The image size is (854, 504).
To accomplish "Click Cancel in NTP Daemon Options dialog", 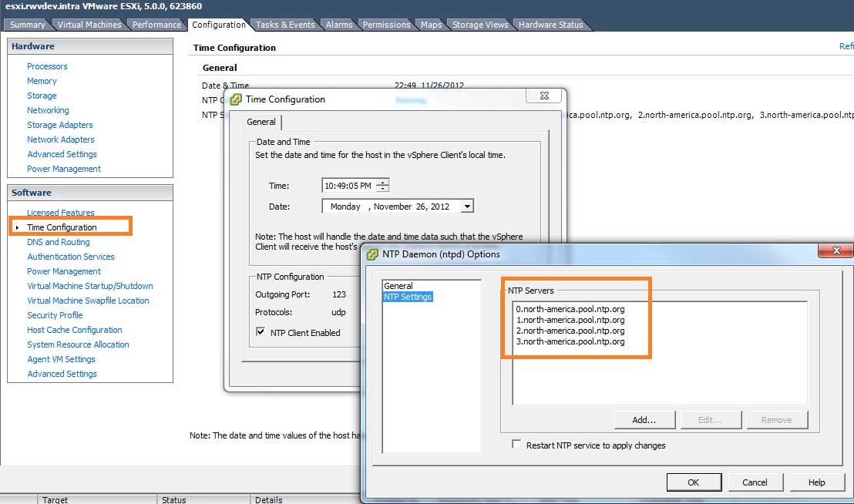I will [755, 482].
